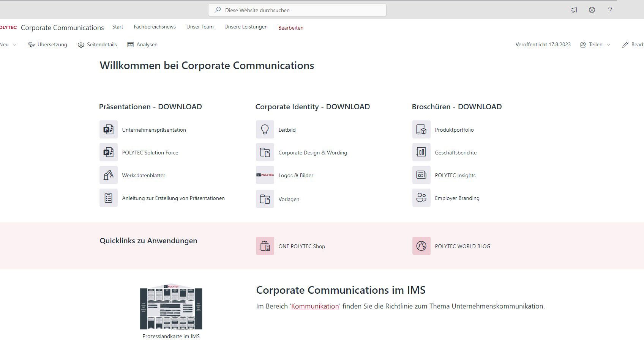Image resolution: width=644 pixels, height=362 pixels.
Task: Click the Veröffentlicht 17.8.2023 status text
Action: (543, 44)
